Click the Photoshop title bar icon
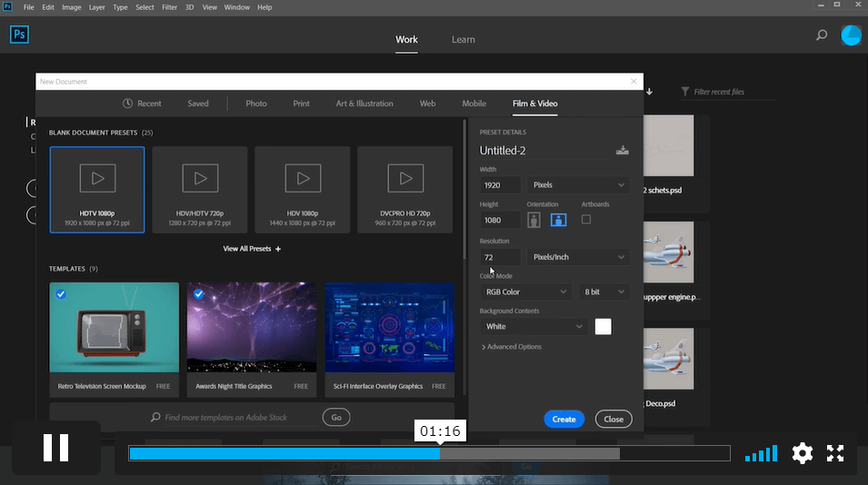The height and width of the screenshot is (485, 868). click(x=7, y=7)
